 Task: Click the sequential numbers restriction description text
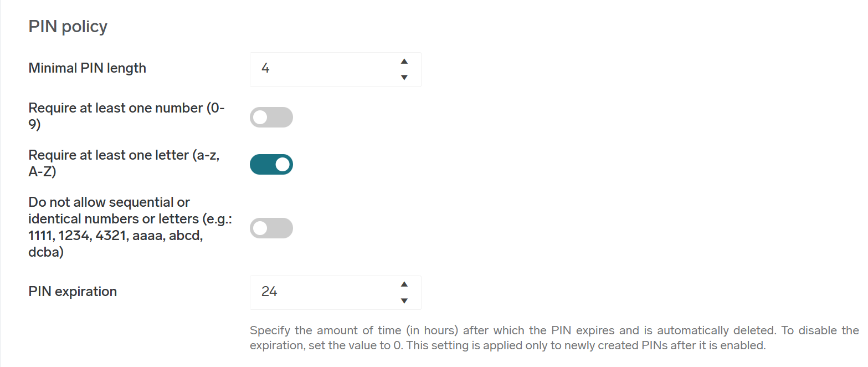pyautogui.click(x=130, y=227)
